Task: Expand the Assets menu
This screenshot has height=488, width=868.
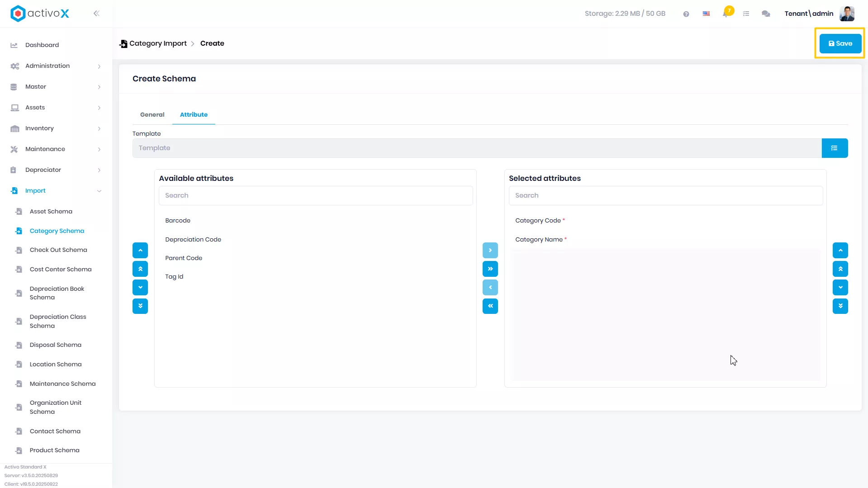Action: pos(56,108)
